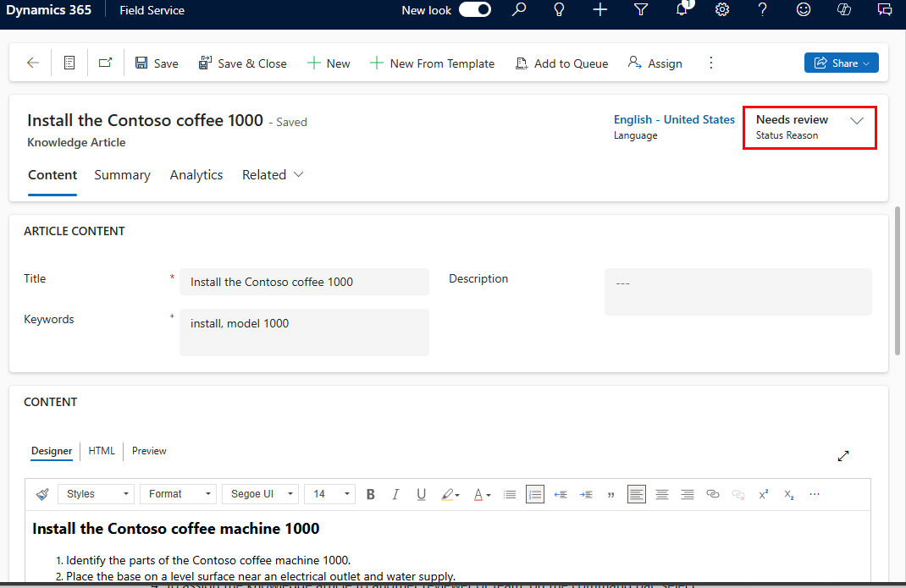The height and width of the screenshot is (588, 906).
Task: Toggle the New look switch
Action: 474,10
